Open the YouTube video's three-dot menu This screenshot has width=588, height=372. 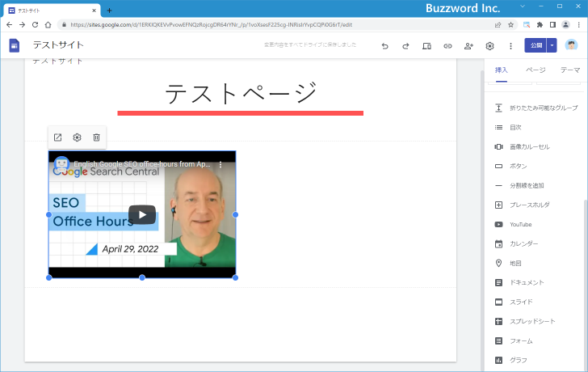tap(220, 164)
